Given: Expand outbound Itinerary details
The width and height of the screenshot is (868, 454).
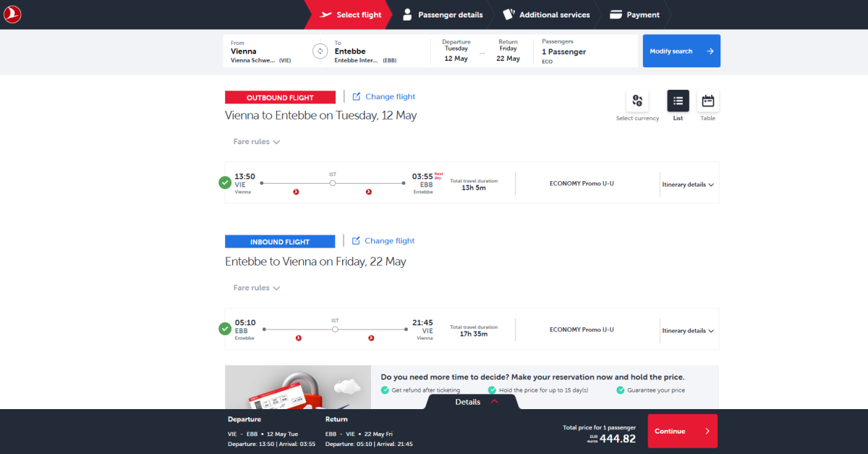Looking at the screenshot, I should coord(688,185).
